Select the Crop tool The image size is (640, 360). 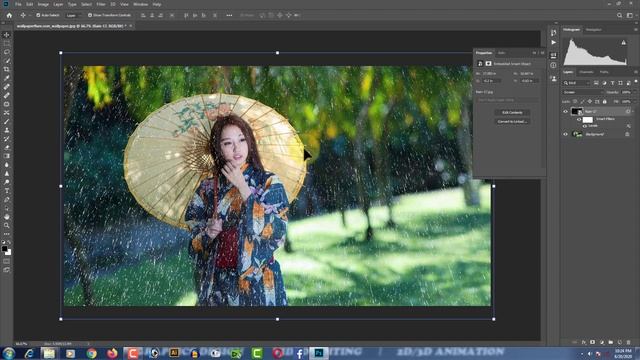click(7, 69)
